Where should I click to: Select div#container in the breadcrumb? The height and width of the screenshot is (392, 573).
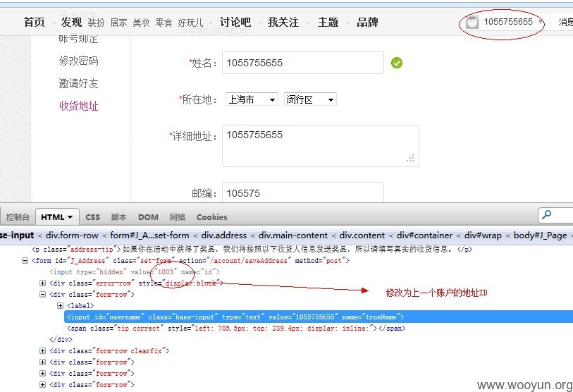[424, 235]
